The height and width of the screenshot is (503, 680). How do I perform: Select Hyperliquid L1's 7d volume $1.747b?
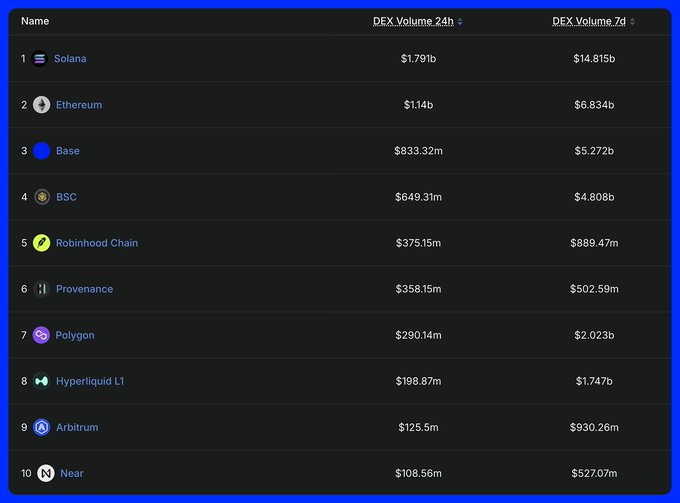point(594,381)
